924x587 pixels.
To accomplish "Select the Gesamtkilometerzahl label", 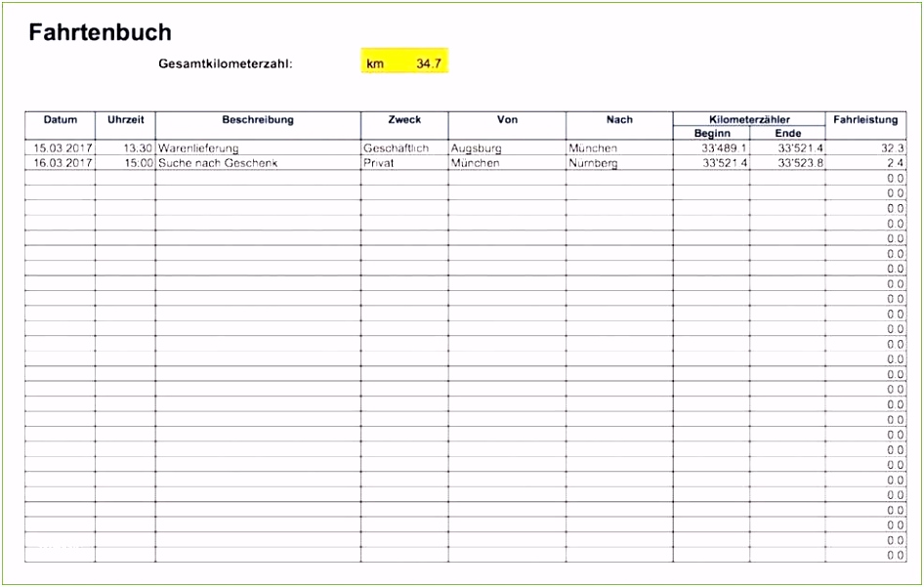I will [x=226, y=63].
